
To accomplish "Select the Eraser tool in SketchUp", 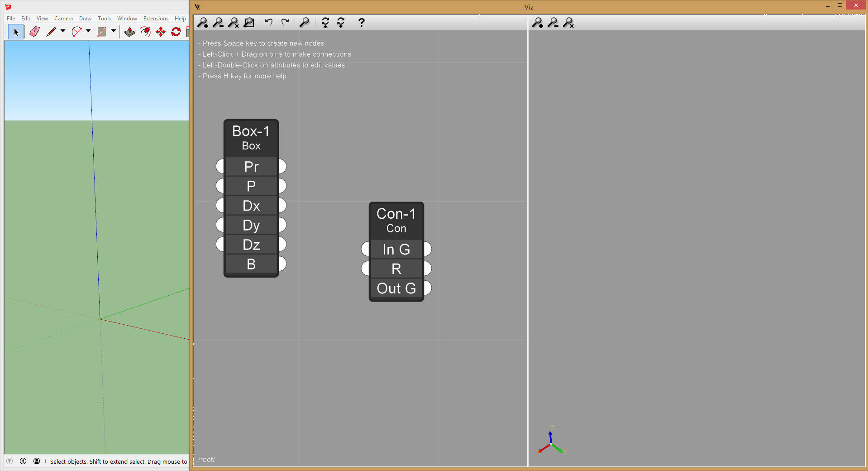I will (x=34, y=32).
